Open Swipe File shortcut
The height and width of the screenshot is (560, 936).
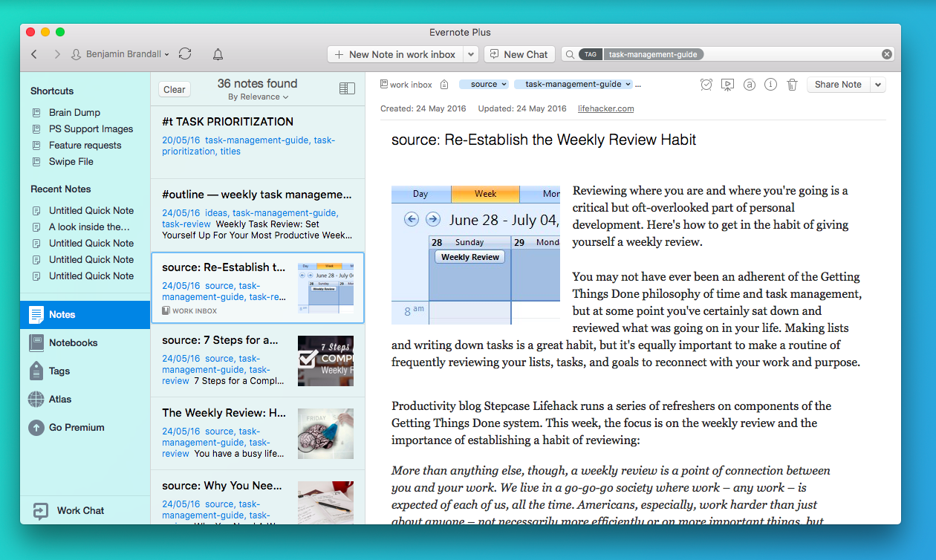coord(71,161)
